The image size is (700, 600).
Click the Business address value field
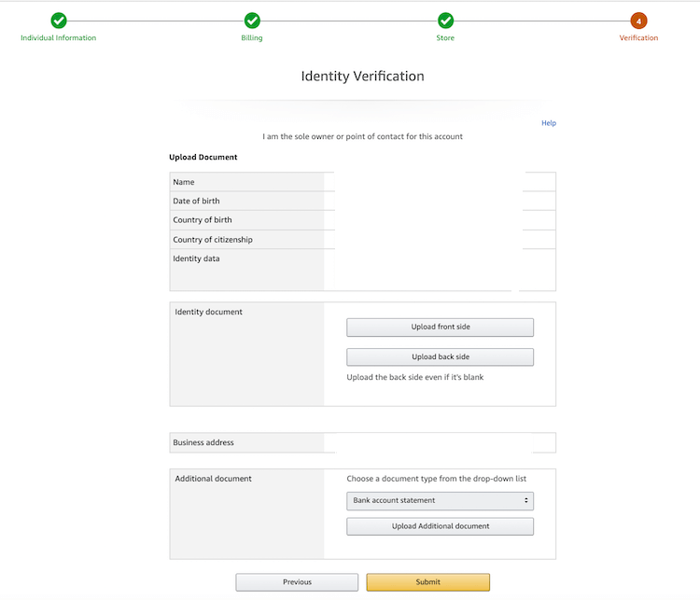(x=439, y=442)
